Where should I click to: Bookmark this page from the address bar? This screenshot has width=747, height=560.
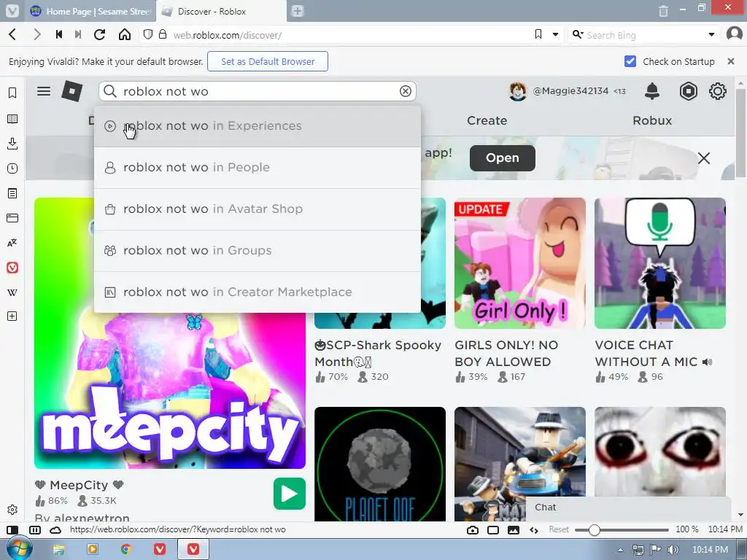(x=538, y=34)
